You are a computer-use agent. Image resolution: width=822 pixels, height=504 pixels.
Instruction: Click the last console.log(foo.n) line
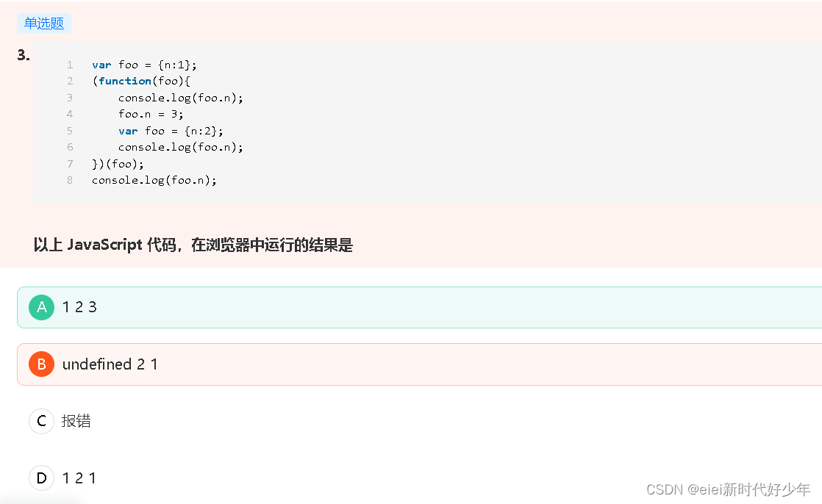coord(154,180)
